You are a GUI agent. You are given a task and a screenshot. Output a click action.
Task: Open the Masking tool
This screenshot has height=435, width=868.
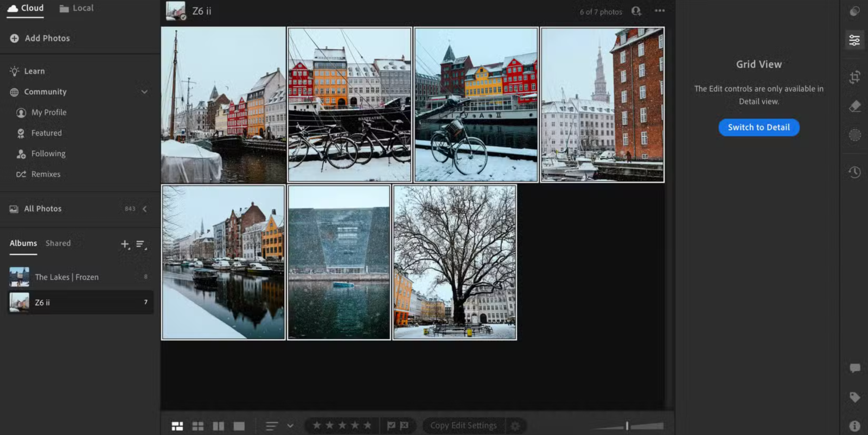point(854,135)
